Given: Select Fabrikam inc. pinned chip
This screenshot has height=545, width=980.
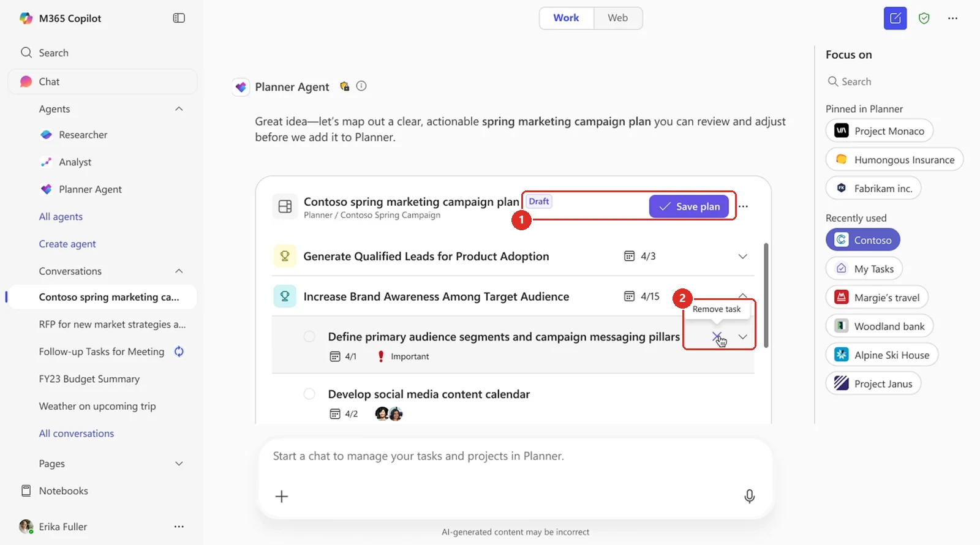Looking at the screenshot, I should click(873, 189).
